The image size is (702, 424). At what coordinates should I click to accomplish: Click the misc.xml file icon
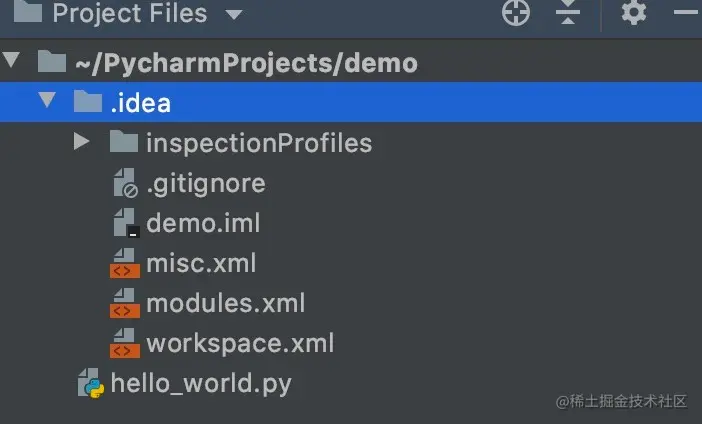tap(125, 264)
